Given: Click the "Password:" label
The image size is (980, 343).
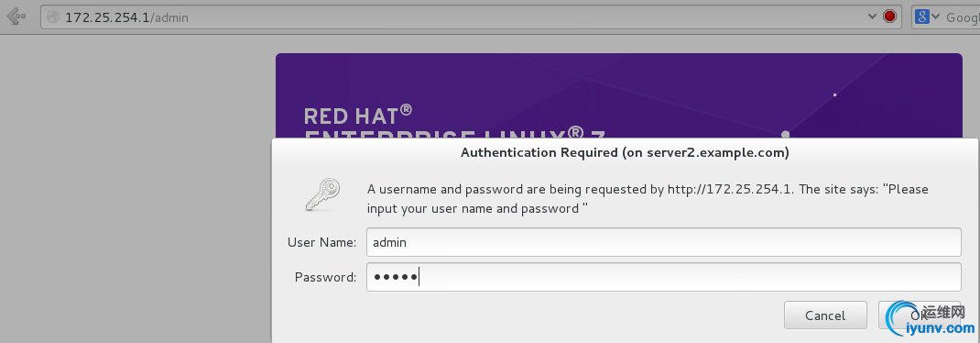Looking at the screenshot, I should tap(326, 277).
